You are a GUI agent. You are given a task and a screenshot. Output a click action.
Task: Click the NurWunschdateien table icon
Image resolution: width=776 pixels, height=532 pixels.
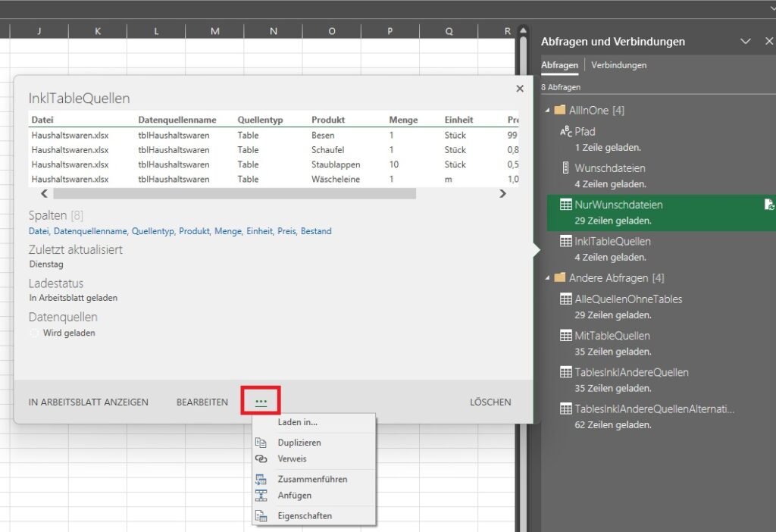click(565, 205)
